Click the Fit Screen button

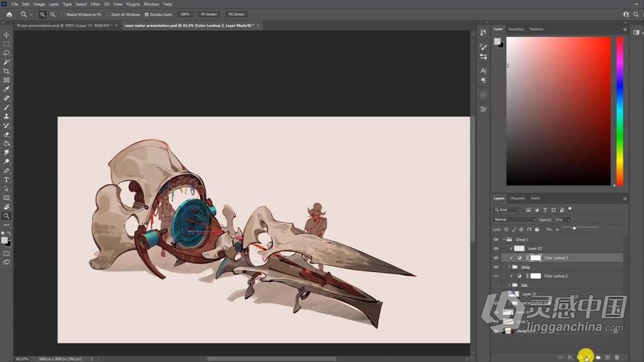[x=208, y=14]
